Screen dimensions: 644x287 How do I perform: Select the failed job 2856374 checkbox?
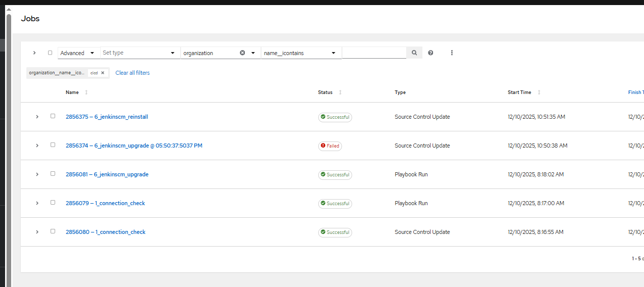(53, 145)
